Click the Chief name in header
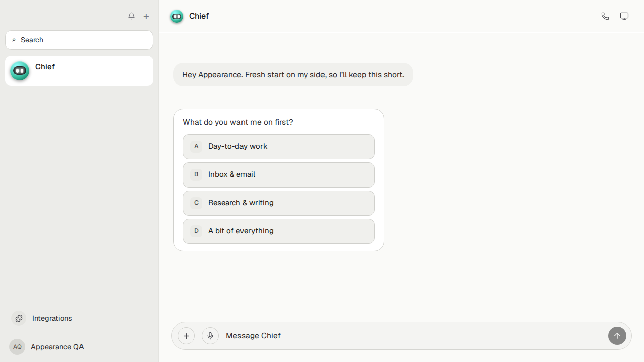 click(x=199, y=16)
